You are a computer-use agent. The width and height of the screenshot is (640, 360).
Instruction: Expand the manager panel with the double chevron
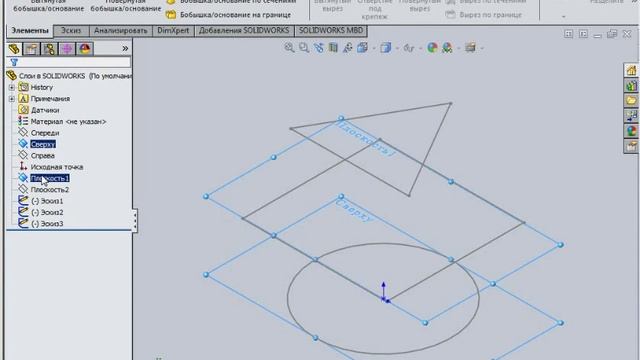[125, 49]
